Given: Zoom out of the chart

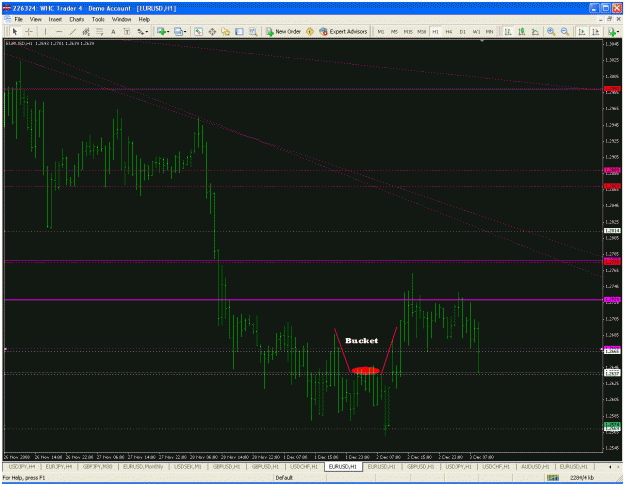Looking at the screenshot, I should coord(565,31).
